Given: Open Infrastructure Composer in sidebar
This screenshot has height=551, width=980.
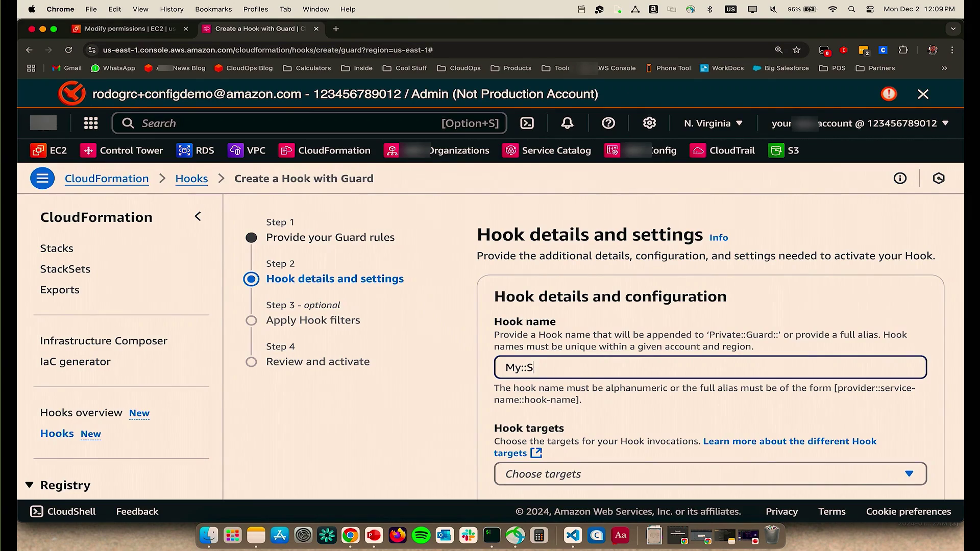Looking at the screenshot, I should coord(104,341).
